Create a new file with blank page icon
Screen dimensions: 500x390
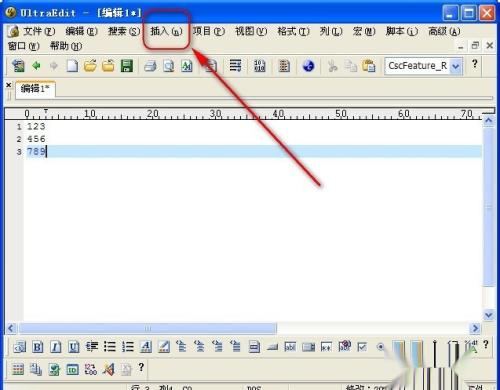pyautogui.click(x=72, y=66)
